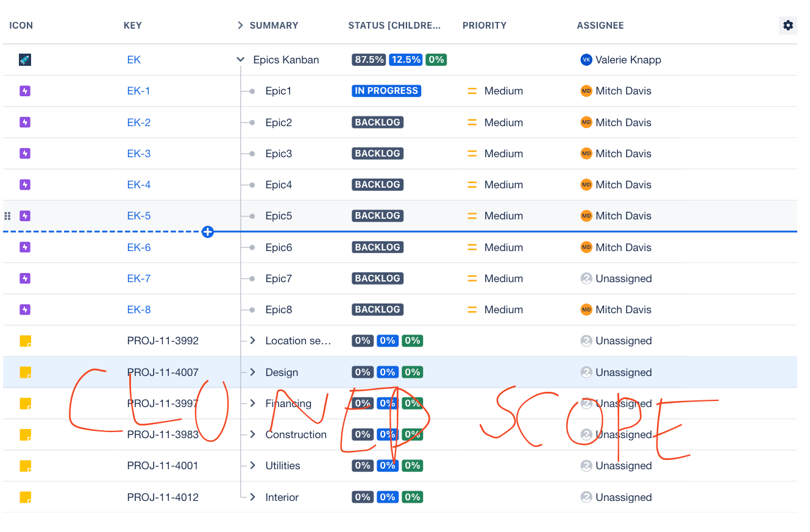This screenshot has height=532, width=810.
Task: Click Mitch Davis's avatar on the Epic1 row
Action: point(586,90)
